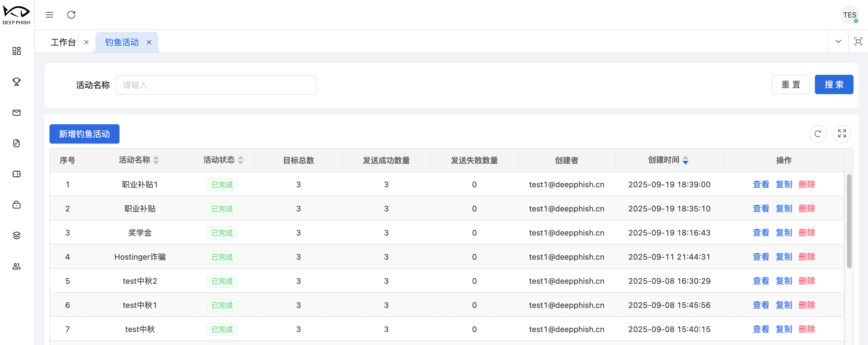The image size is (868, 345).
Task: Click the table refresh circular icon
Action: tap(818, 134)
